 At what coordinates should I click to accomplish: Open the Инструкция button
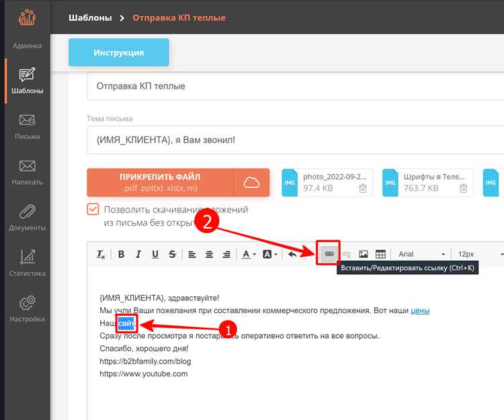pos(118,52)
